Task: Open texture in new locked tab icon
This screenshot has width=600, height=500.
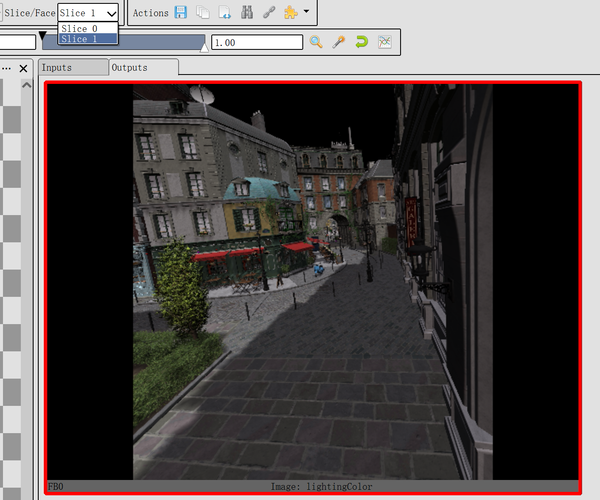Action: 225,12
